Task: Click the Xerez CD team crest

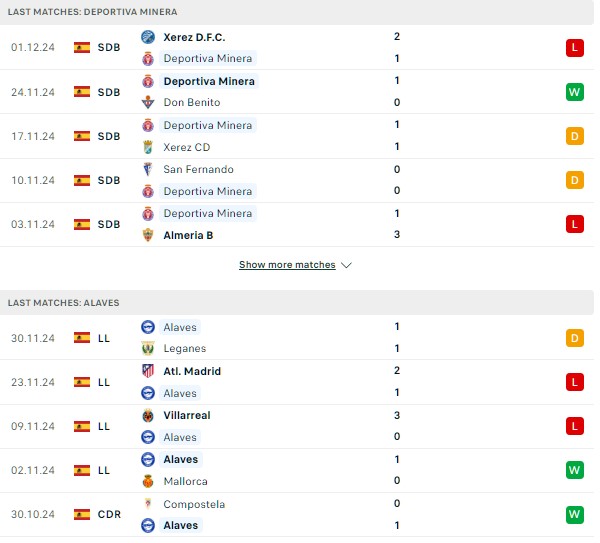Action: pos(148,147)
